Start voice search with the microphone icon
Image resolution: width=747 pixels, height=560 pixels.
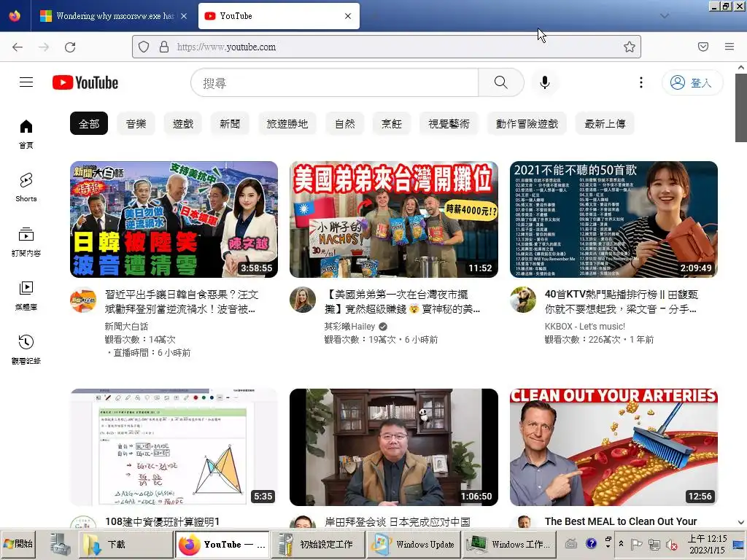click(x=544, y=82)
